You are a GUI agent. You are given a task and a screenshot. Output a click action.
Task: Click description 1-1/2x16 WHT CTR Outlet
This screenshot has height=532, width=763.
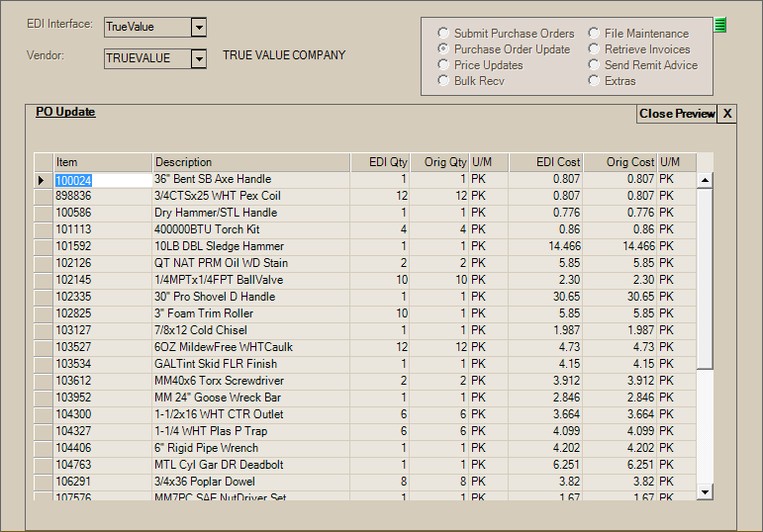(219, 414)
